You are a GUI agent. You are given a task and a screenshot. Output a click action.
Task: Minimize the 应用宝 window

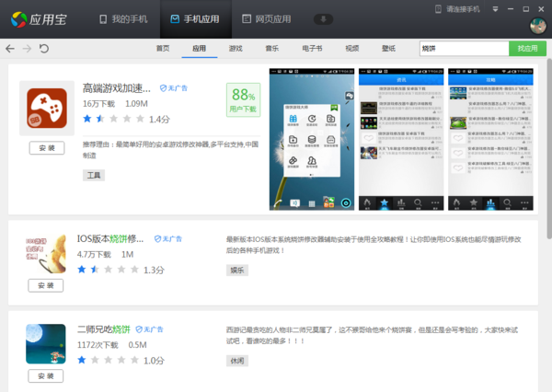pos(511,9)
